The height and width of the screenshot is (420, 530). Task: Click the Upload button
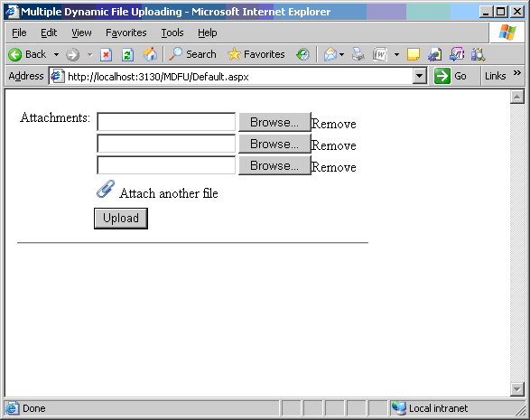[121, 219]
